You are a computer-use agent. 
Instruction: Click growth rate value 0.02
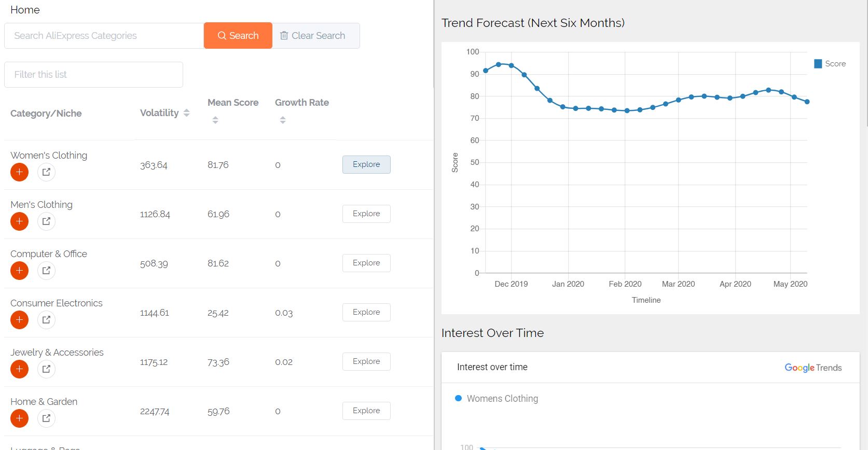[x=284, y=362]
